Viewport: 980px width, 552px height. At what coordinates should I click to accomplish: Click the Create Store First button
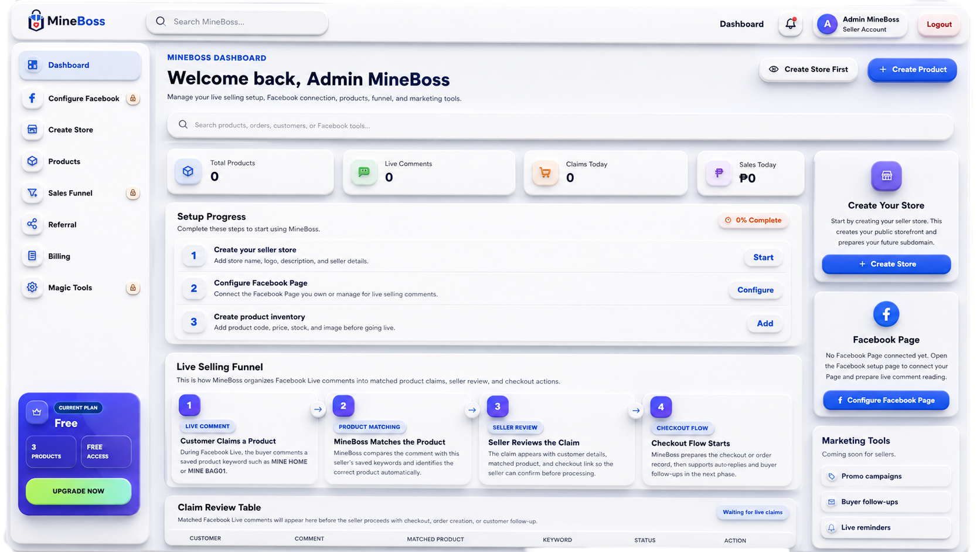click(x=808, y=69)
